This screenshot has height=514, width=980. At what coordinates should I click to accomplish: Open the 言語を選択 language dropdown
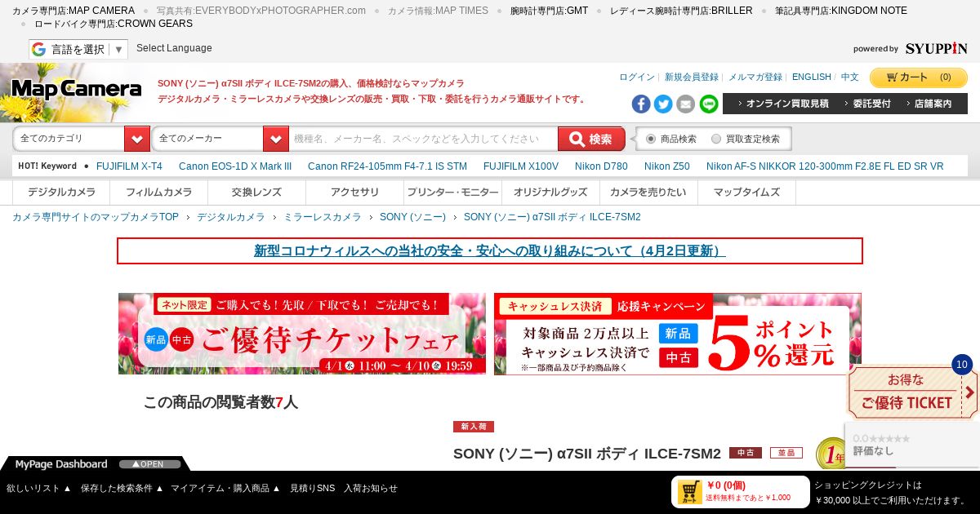(78, 49)
